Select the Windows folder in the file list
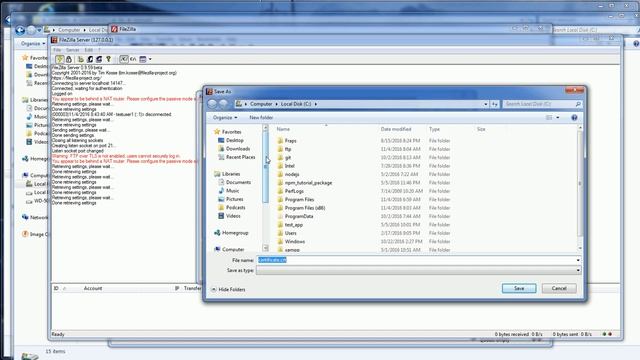 295,242
